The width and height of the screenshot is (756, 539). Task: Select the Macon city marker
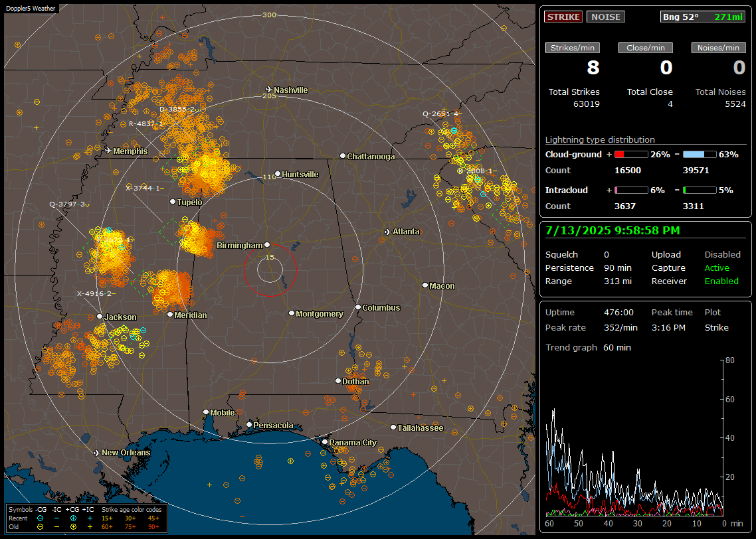[x=425, y=285]
